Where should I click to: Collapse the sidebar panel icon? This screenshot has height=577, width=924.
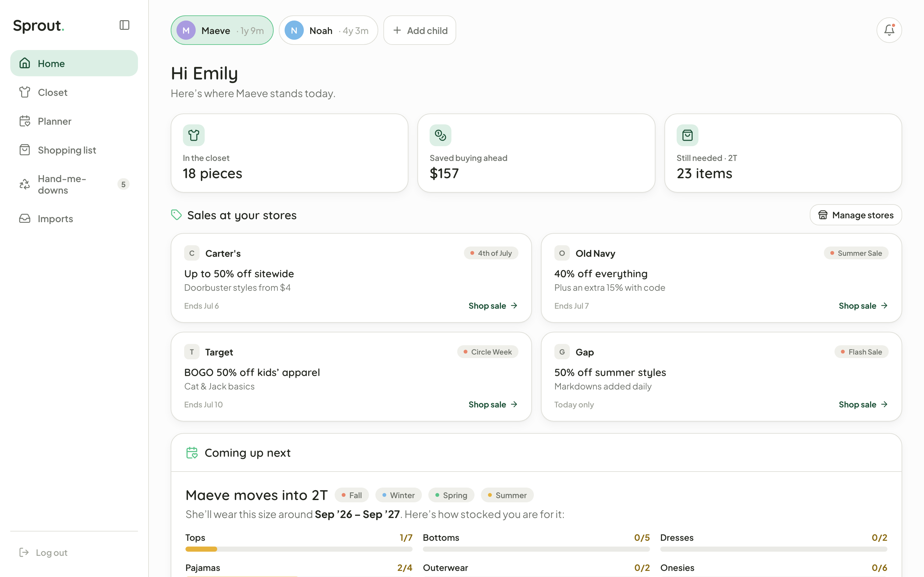coord(124,25)
